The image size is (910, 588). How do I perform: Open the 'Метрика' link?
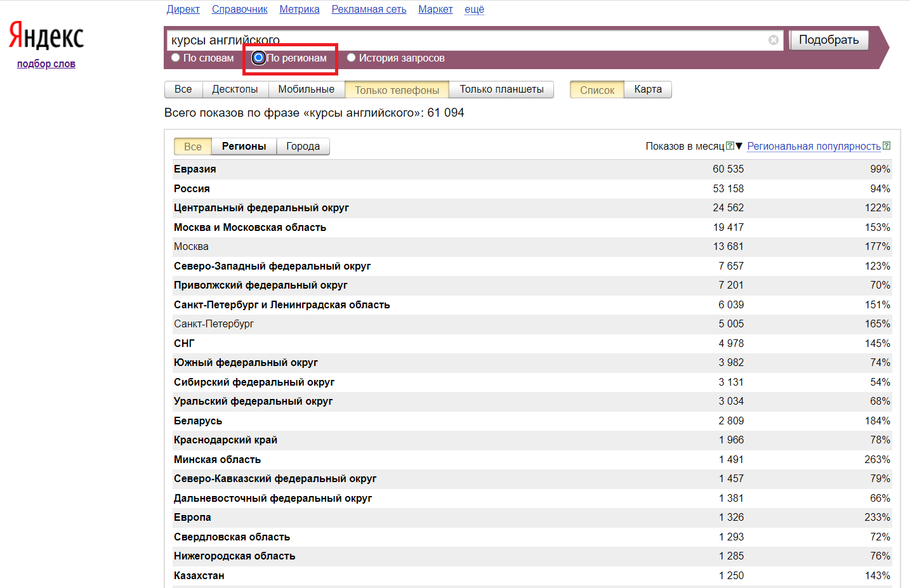(299, 9)
